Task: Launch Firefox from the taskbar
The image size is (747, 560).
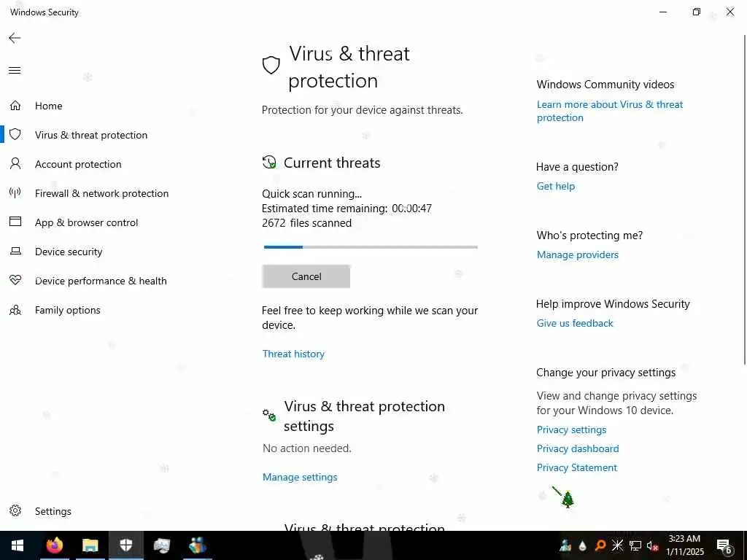Action: [x=54, y=545]
